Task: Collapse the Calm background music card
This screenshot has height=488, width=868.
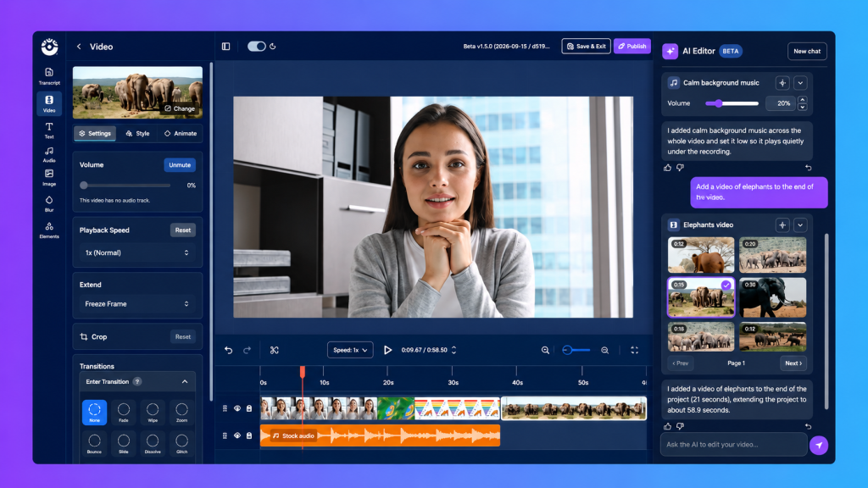Action: [x=800, y=83]
